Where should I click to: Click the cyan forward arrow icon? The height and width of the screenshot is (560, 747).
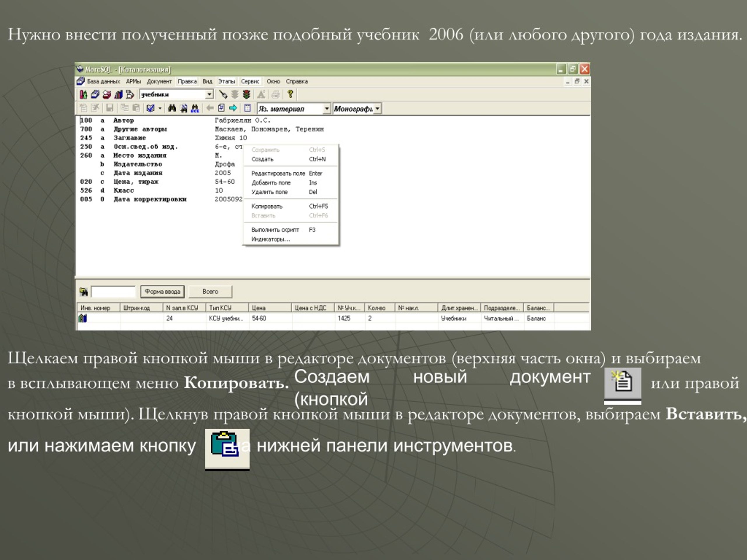point(233,108)
